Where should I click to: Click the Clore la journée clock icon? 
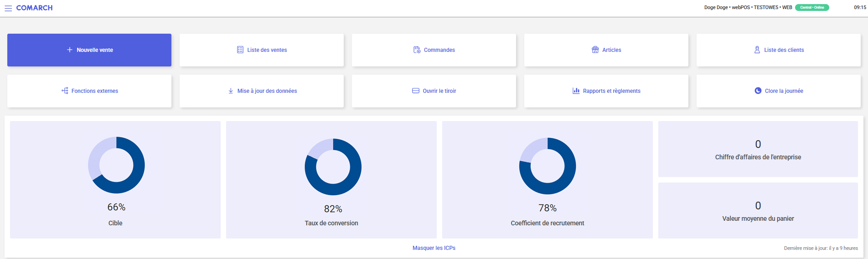pos(758,91)
